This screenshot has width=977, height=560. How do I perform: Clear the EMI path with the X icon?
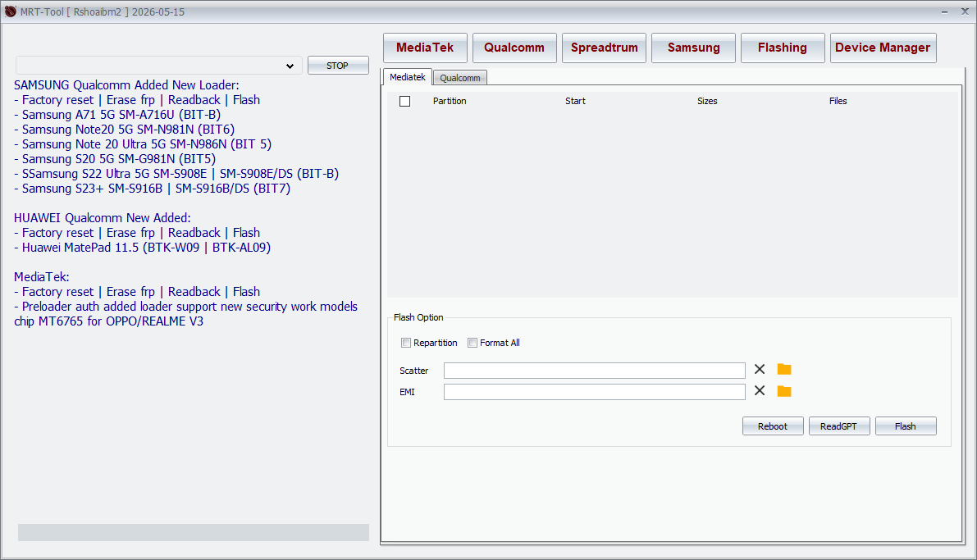[759, 391]
